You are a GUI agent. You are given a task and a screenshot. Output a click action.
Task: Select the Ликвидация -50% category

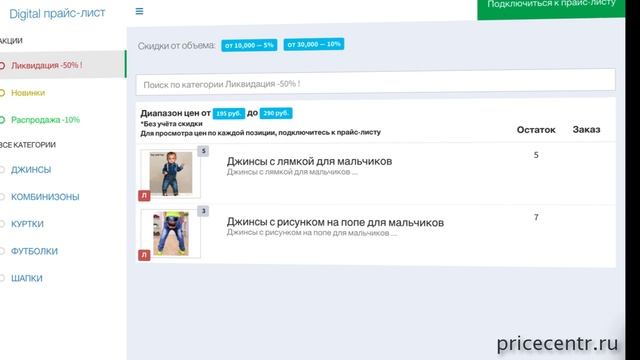63,64
